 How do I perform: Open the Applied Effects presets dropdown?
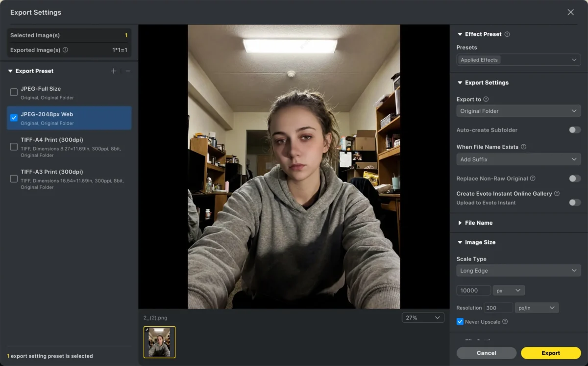coord(518,60)
